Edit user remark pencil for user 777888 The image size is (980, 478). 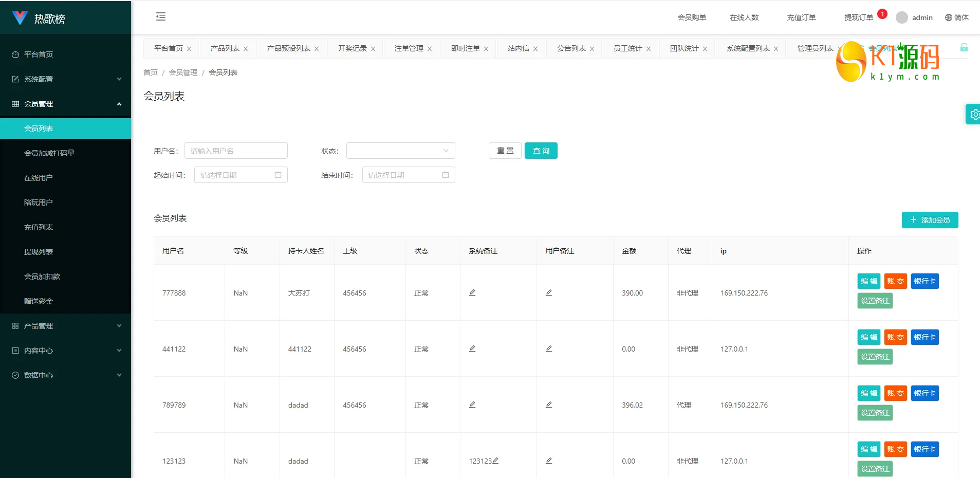click(549, 292)
